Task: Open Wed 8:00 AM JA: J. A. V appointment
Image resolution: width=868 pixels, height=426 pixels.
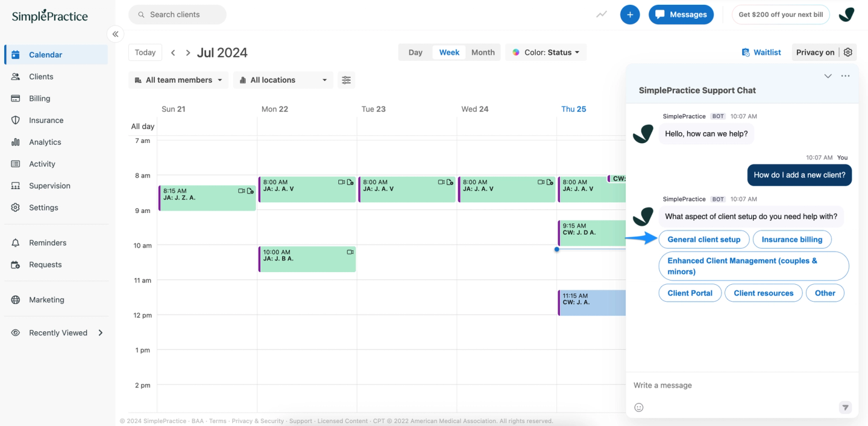Action: [507, 189]
